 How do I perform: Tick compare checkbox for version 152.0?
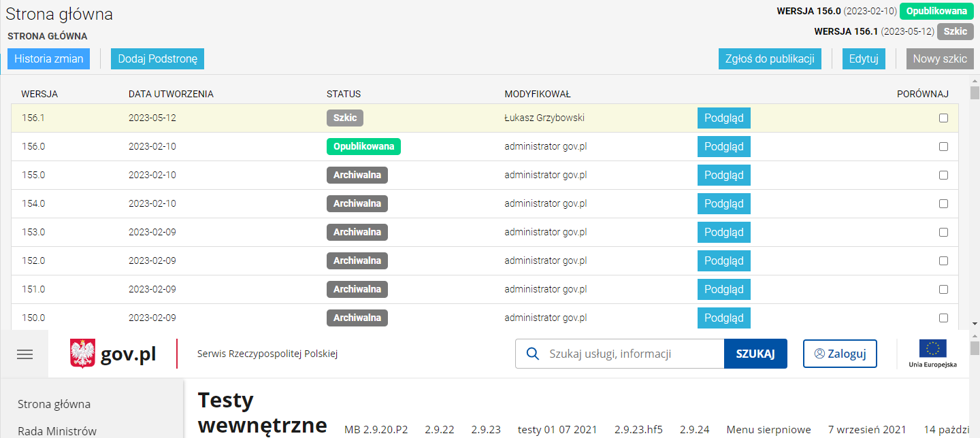[943, 260]
